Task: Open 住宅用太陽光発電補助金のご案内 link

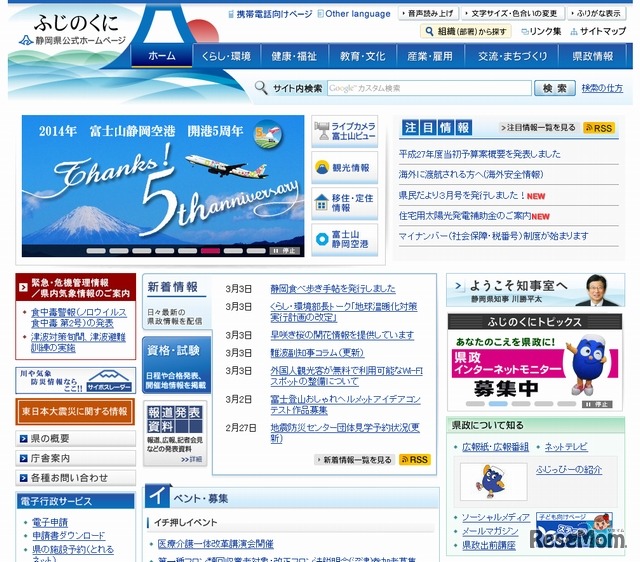Action: coord(465,215)
